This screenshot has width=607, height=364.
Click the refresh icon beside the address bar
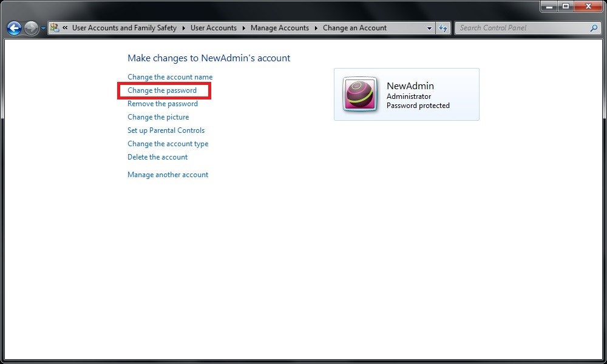pos(443,28)
